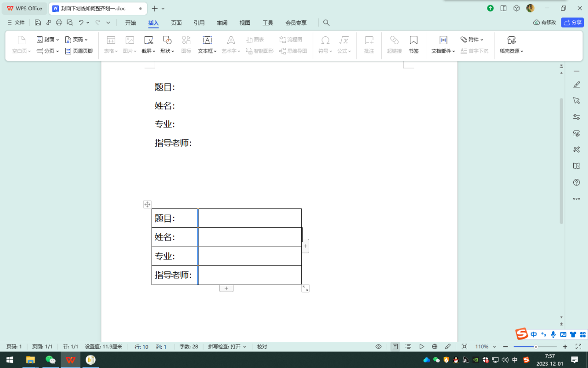Click the 有修改 cloud sync status button
Image resolution: width=588 pixels, height=368 pixels.
pos(545,22)
